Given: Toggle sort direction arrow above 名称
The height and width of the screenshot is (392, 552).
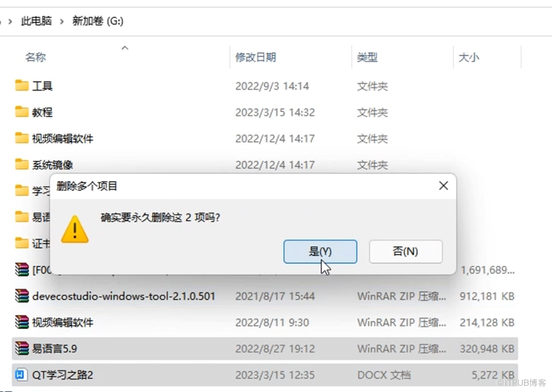Looking at the screenshot, I should pos(125,48).
